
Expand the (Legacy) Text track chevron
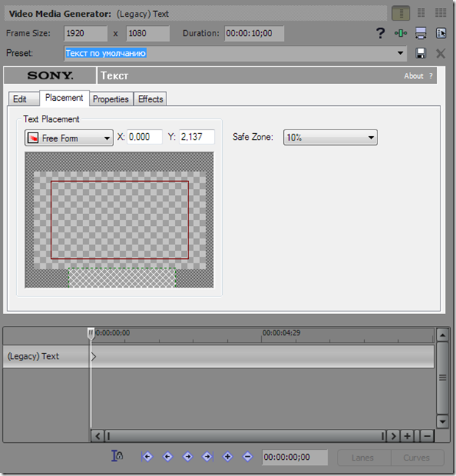point(93,356)
